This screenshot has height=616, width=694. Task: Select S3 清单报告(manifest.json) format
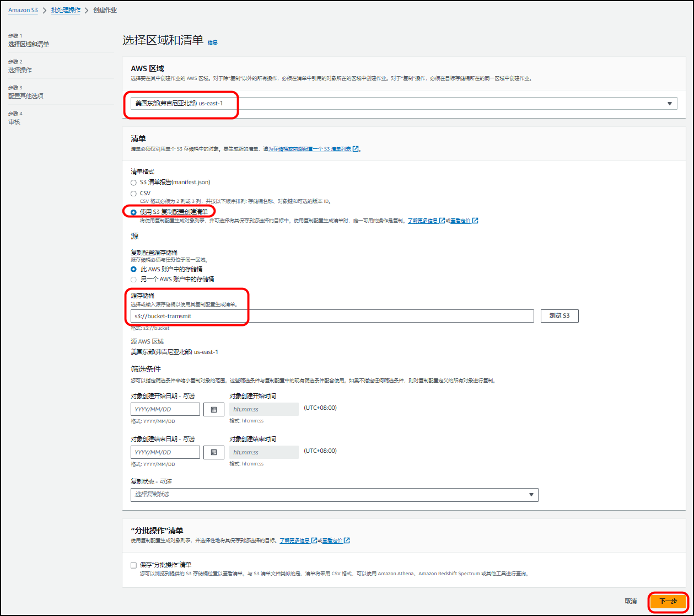point(133,183)
